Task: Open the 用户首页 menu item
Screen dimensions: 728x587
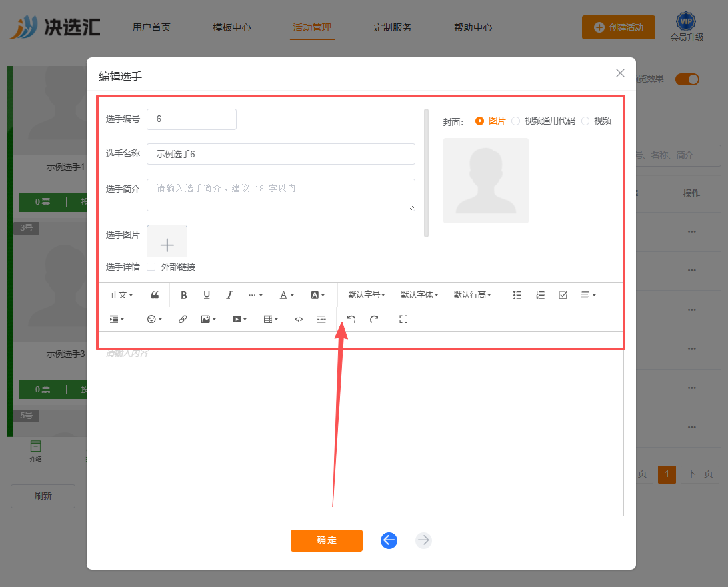Action: (151, 27)
